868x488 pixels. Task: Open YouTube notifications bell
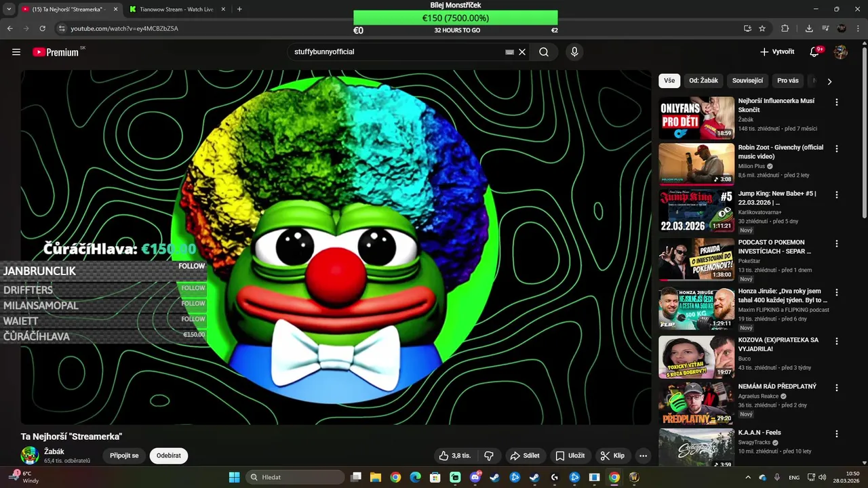click(815, 52)
